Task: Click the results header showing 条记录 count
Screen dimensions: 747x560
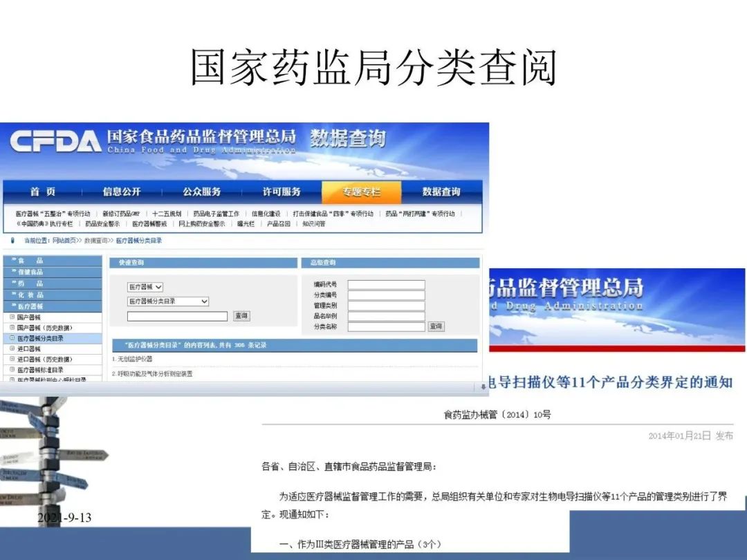Action: (295, 345)
